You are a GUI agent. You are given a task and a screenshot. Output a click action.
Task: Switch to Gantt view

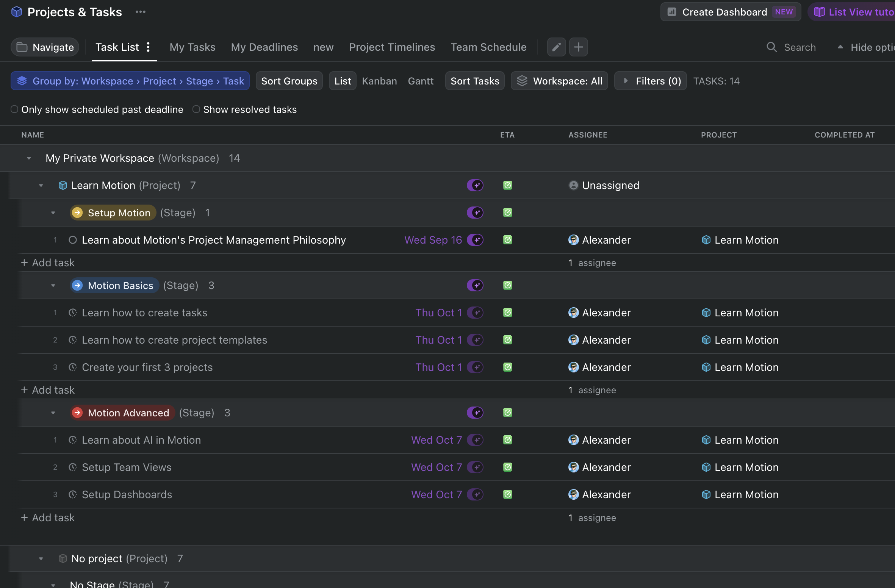click(421, 81)
